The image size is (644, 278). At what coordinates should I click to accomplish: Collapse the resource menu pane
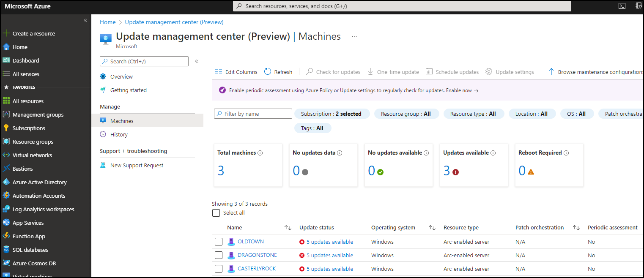(197, 61)
